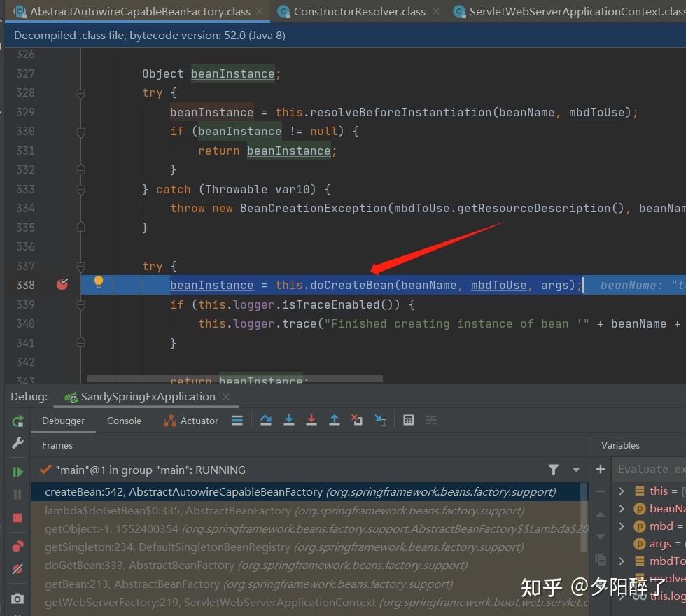Open the dropdown chevron beside frames filter
Screen dimensions: 686x616
pos(575,470)
